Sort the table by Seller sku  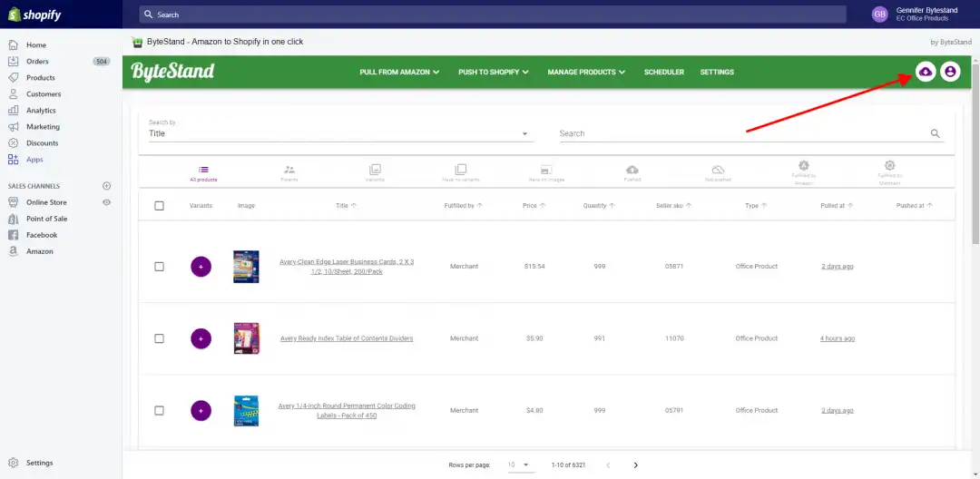[673, 205]
